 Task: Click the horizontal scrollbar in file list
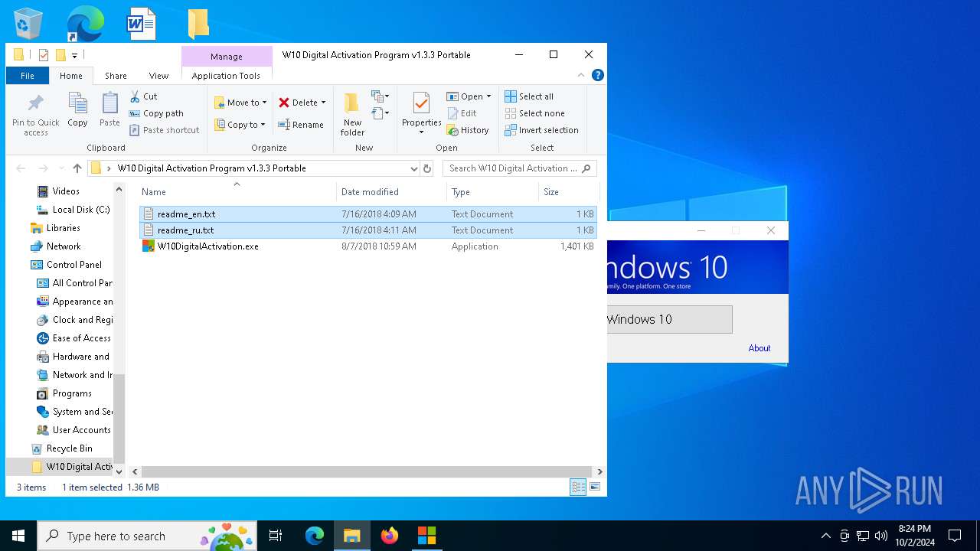point(367,472)
